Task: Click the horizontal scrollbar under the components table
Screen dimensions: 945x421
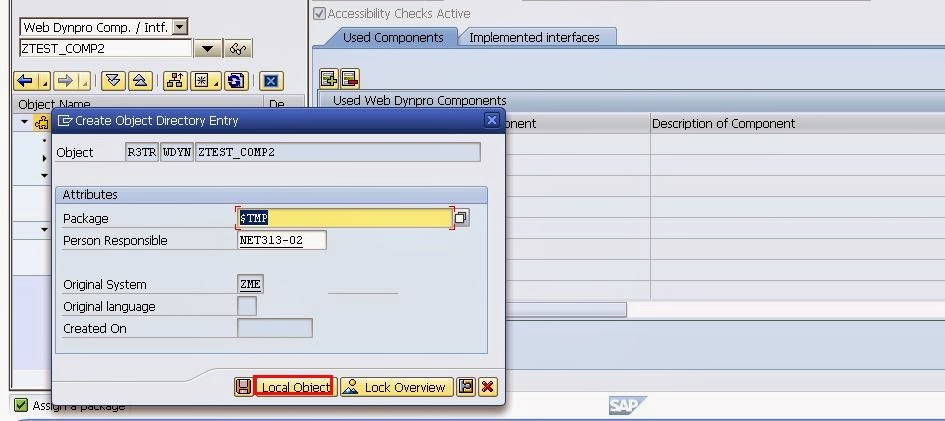Action: coord(565,310)
